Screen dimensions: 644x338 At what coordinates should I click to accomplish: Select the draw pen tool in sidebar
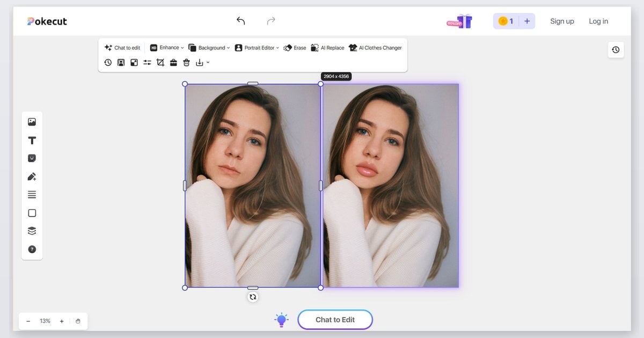click(32, 177)
